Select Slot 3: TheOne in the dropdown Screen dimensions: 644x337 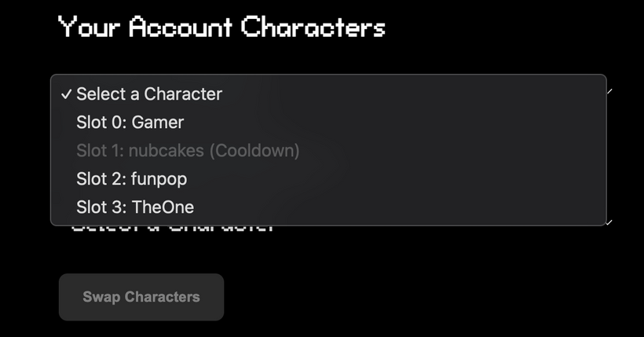pos(134,207)
